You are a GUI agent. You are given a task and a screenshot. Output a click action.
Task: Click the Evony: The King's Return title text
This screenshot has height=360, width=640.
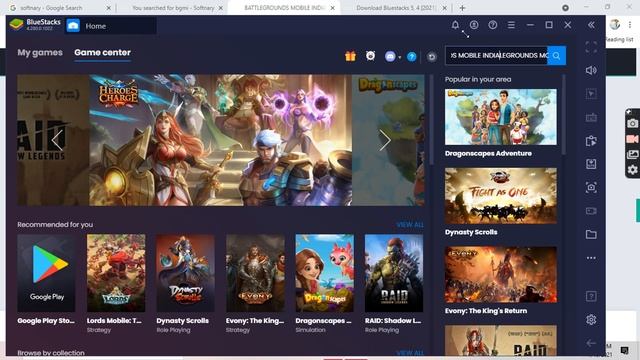tap(486, 311)
